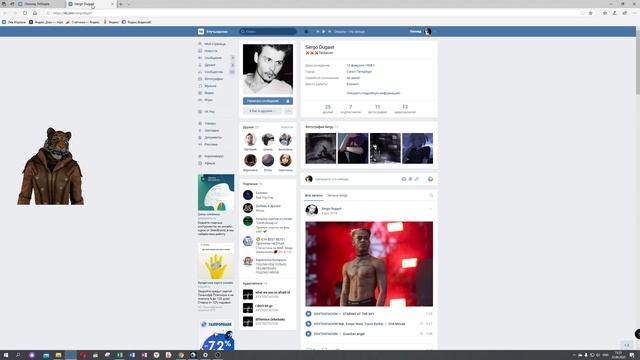Play the track in header player
This screenshot has height=360, width=640.
tap(324, 31)
